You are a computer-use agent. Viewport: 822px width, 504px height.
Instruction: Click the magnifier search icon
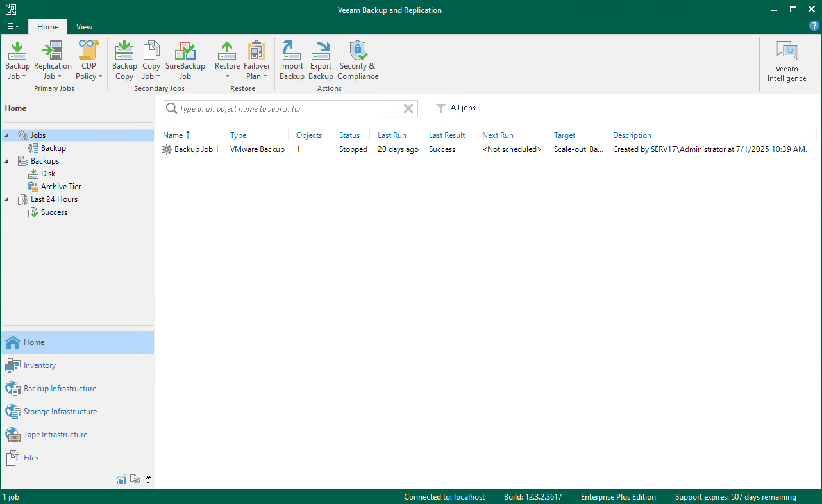pyautogui.click(x=171, y=109)
